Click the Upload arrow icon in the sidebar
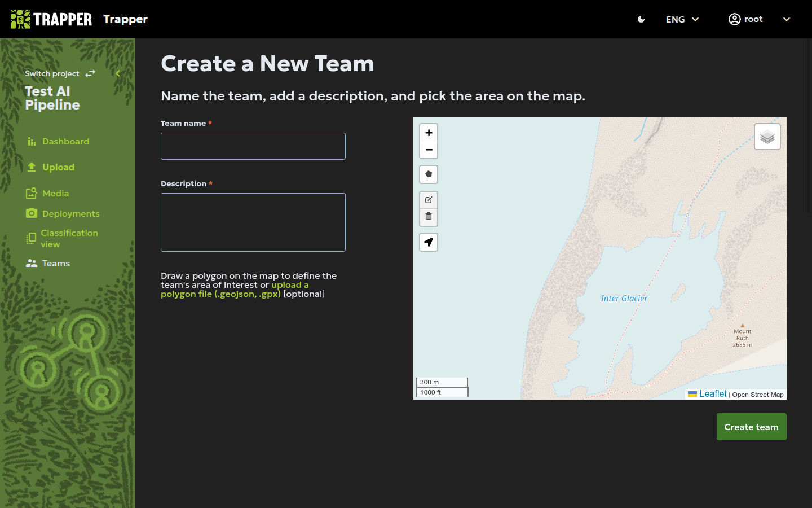This screenshot has height=508, width=812. [32, 167]
